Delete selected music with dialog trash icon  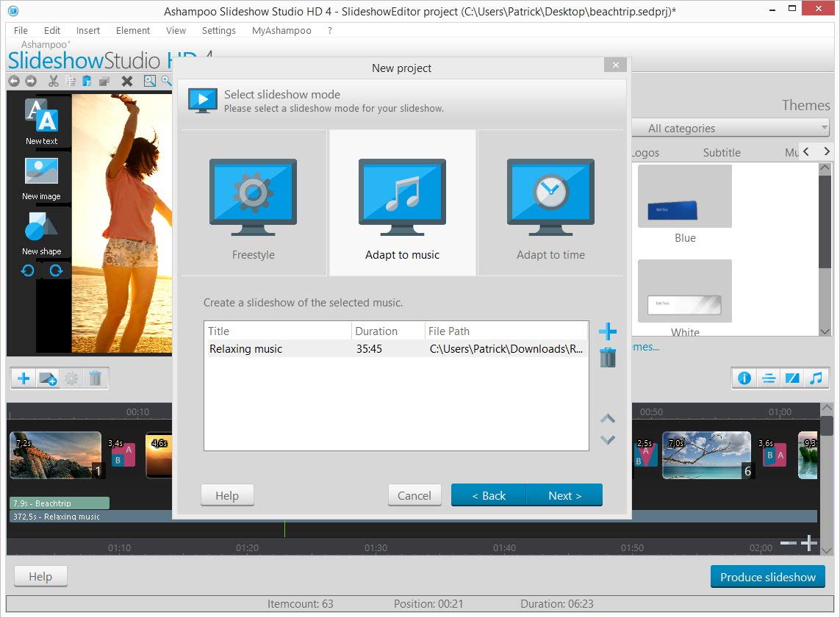[608, 359]
